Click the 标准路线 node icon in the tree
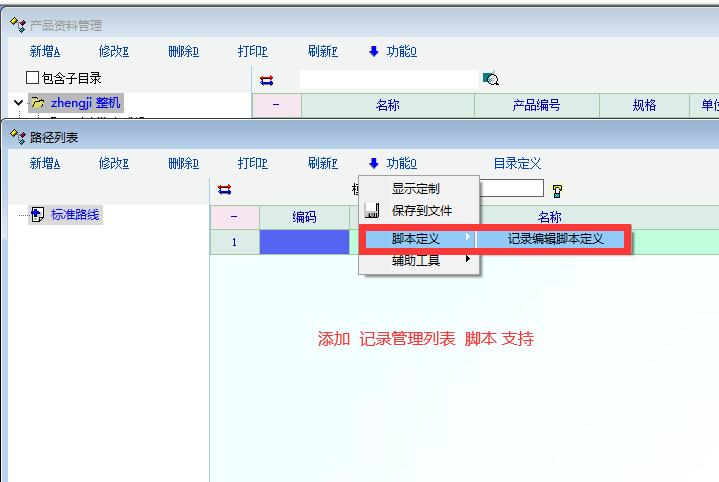 (x=38, y=214)
